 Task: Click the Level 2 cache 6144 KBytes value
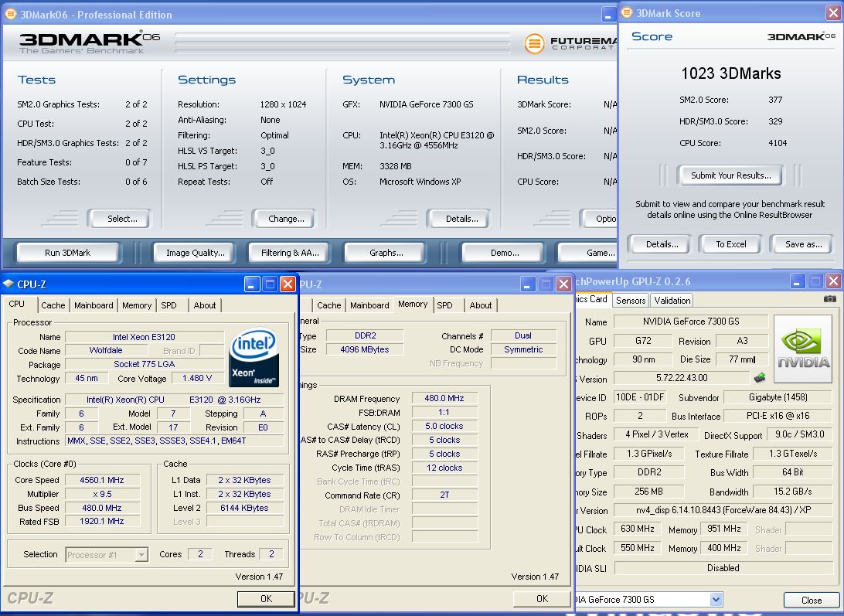(244, 508)
